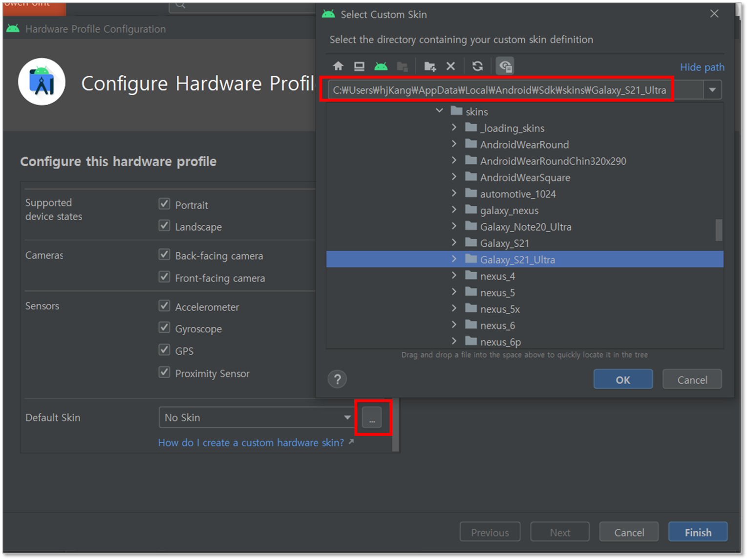
Task: Toggle the Front-facing camera checkbox
Action: 164,277
